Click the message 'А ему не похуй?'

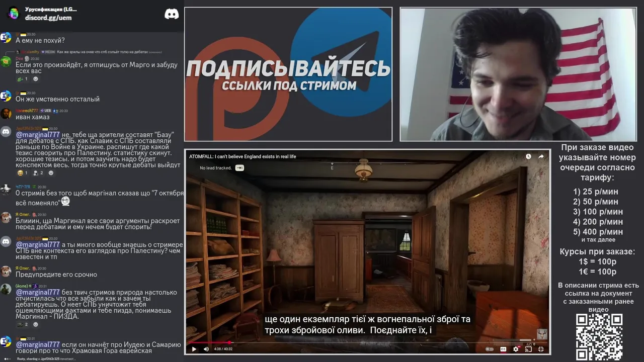tap(40, 41)
